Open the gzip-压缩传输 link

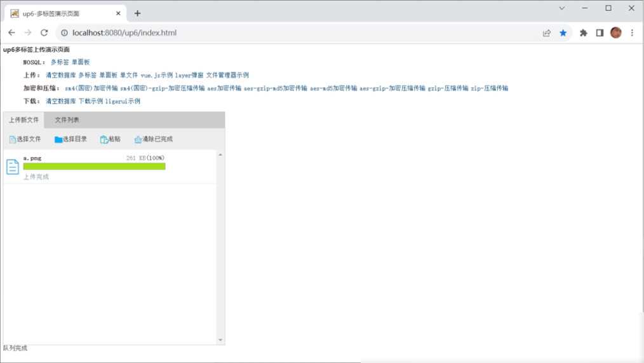[x=448, y=88]
